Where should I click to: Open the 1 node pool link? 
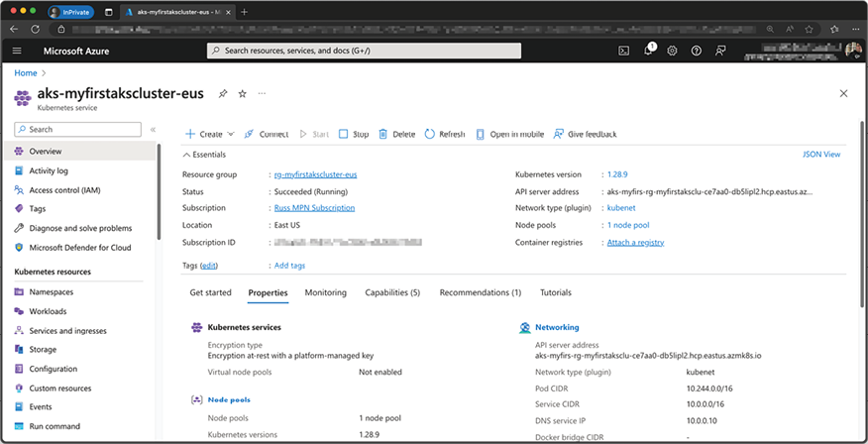[628, 225]
